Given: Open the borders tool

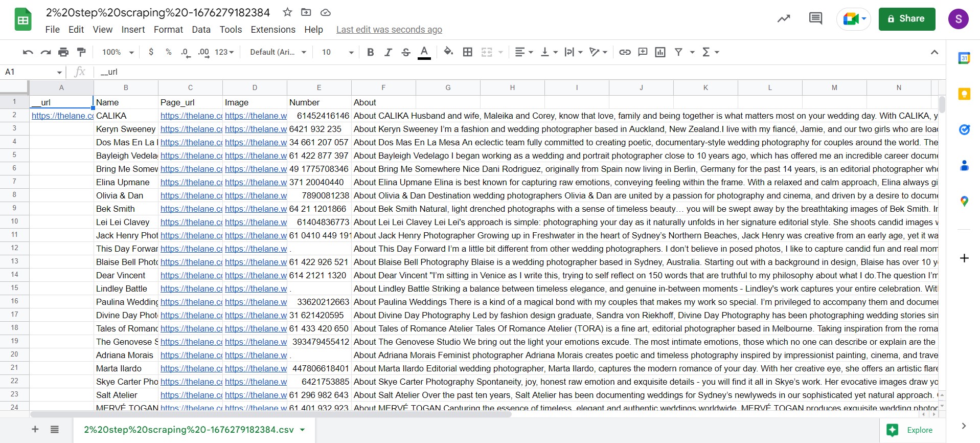Looking at the screenshot, I should pos(467,52).
